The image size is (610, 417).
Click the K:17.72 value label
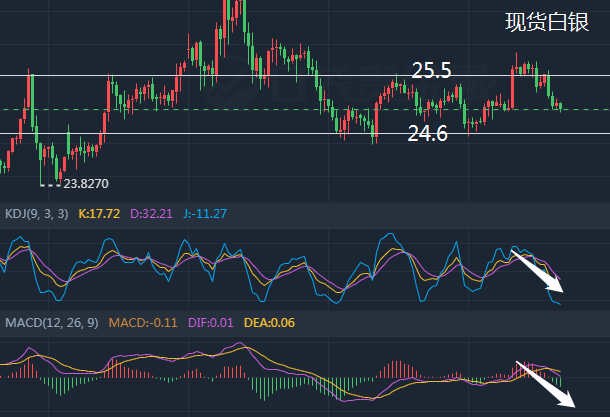coord(99,214)
